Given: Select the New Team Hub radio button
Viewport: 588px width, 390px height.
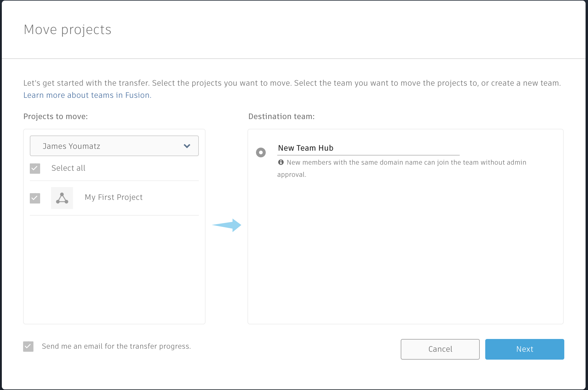Looking at the screenshot, I should [x=261, y=152].
